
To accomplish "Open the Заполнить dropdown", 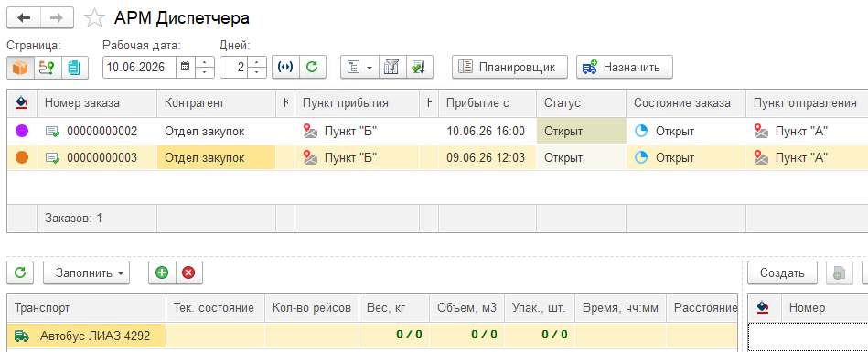I will pos(86,272).
